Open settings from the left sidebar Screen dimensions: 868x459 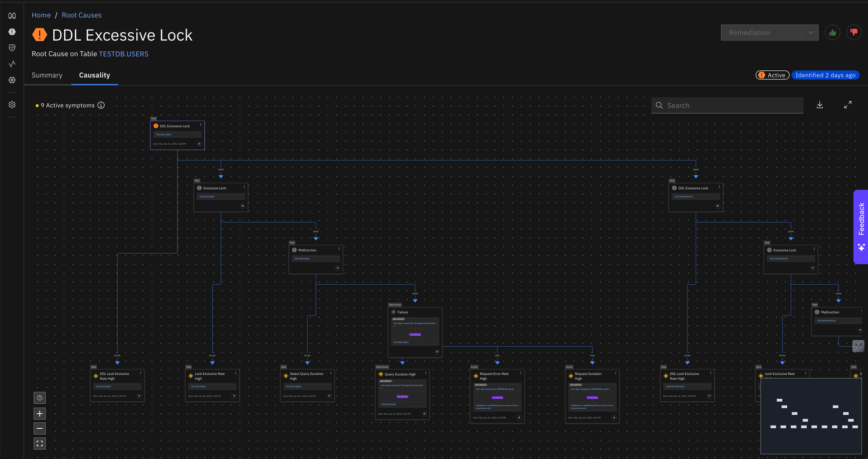[x=12, y=105]
